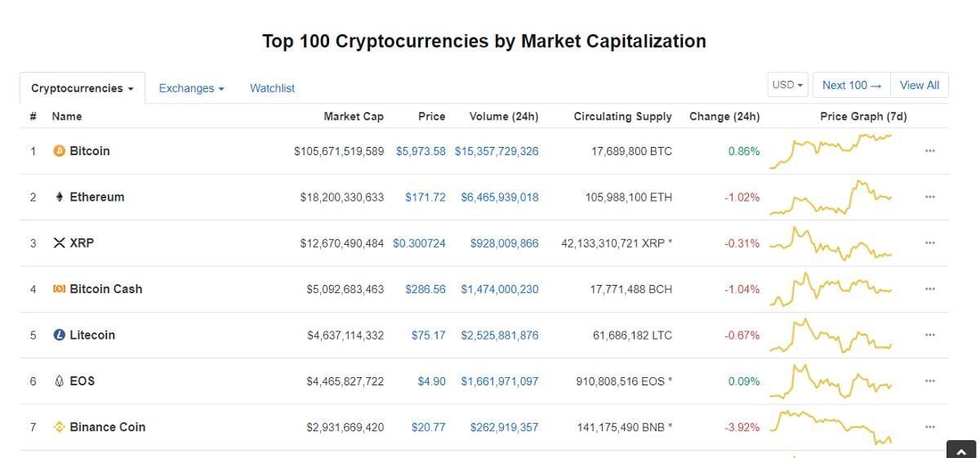Go to Next 100 cryptocurrencies
Screen dimensions: 980x458
pos(851,85)
